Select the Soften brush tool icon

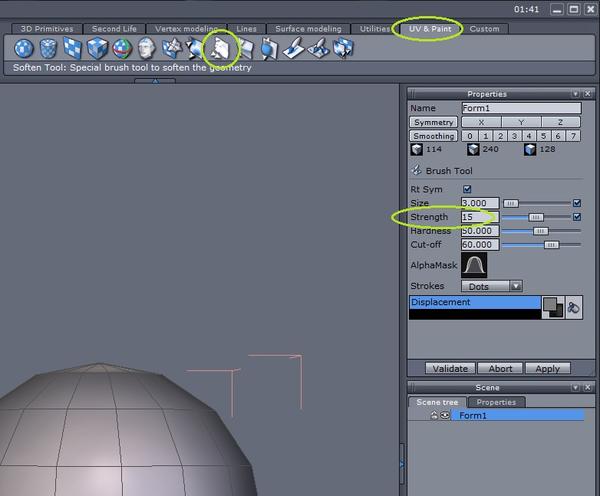[x=219, y=47]
